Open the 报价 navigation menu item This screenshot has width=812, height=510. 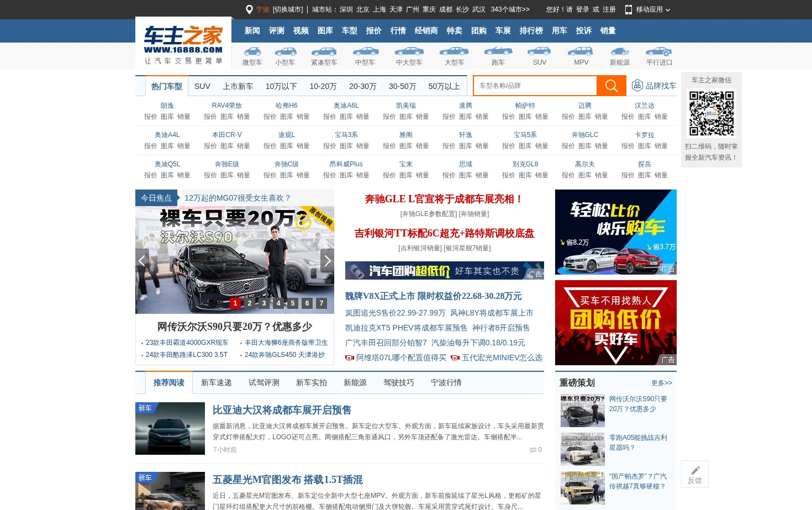point(373,31)
